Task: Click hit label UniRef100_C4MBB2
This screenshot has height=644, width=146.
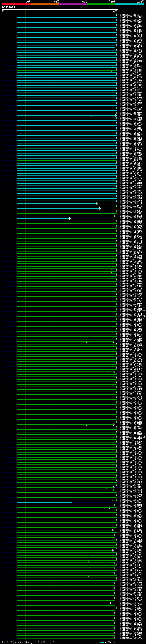Action: click(131, 550)
